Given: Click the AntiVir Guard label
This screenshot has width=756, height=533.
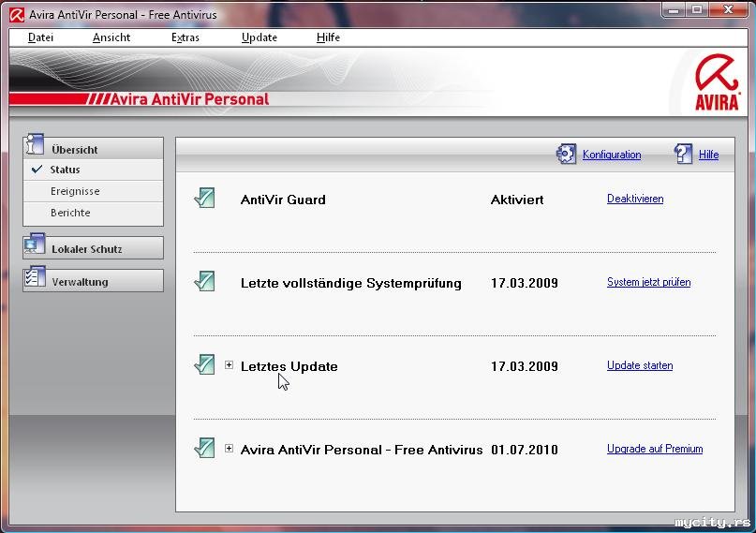Looking at the screenshot, I should click(283, 200).
